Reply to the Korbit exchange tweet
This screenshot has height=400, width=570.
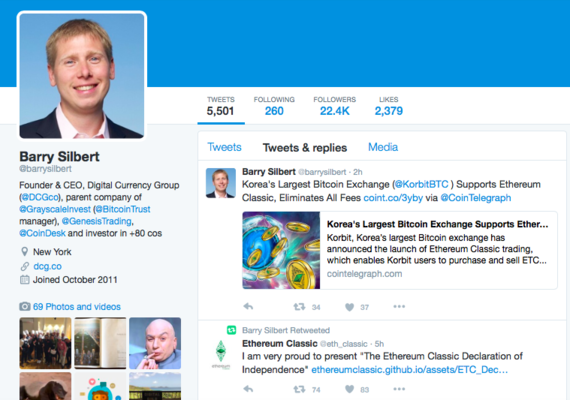[x=248, y=307]
